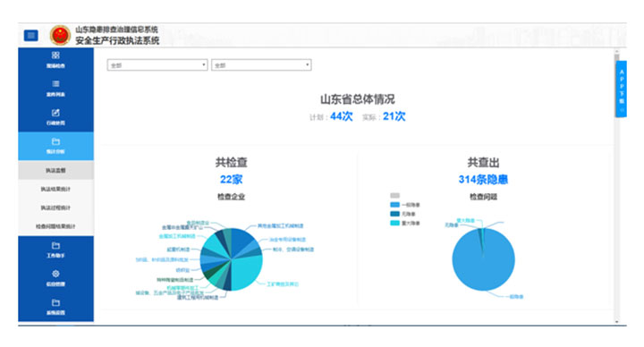Image resolution: width=644 pixels, height=347 pixels.
Task: Click the arrow of the first 全部 select box
Action: pos(203,65)
